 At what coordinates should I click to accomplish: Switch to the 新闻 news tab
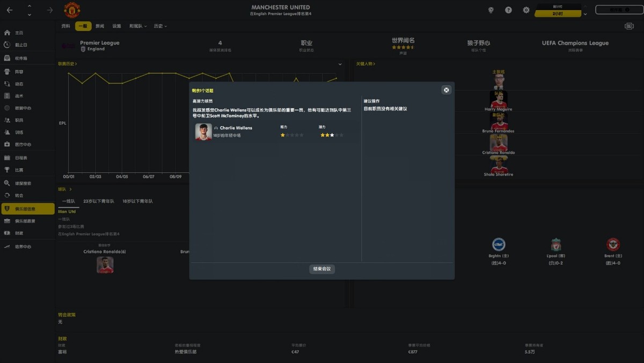100,26
